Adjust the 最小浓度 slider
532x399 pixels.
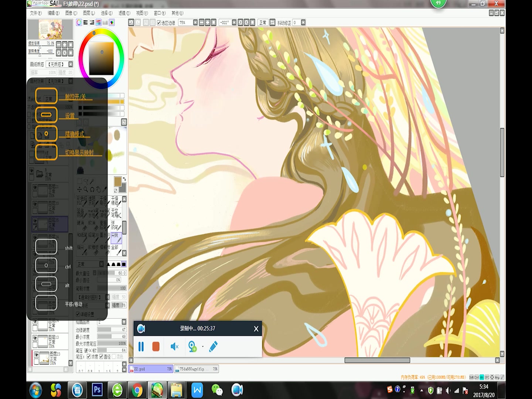[112, 337]
